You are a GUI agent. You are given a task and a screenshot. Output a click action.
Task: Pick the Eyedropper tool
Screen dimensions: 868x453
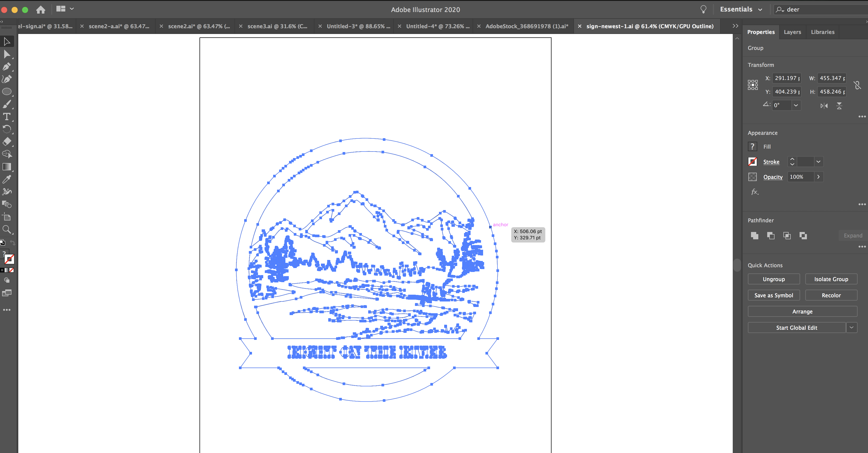click(x=7, y=179)
